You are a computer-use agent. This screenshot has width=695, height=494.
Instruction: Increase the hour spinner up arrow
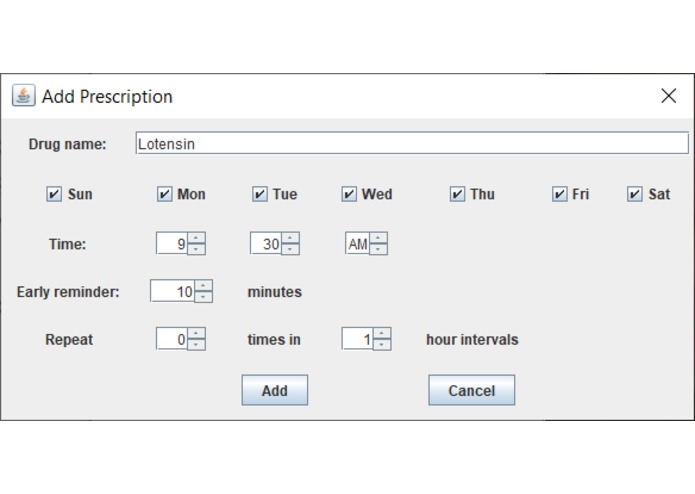pos(196,237)
